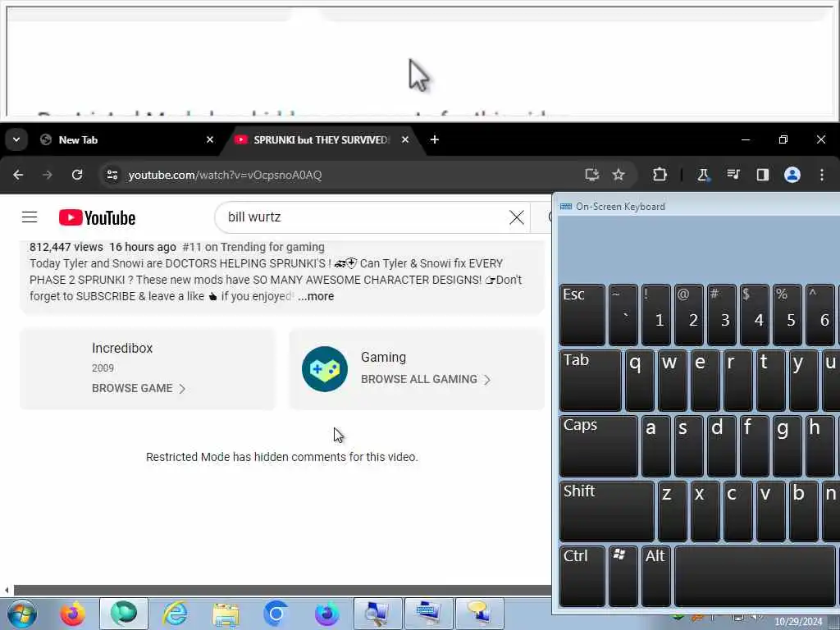
Task: Reload the YouTube page
Action: (77, 175)
